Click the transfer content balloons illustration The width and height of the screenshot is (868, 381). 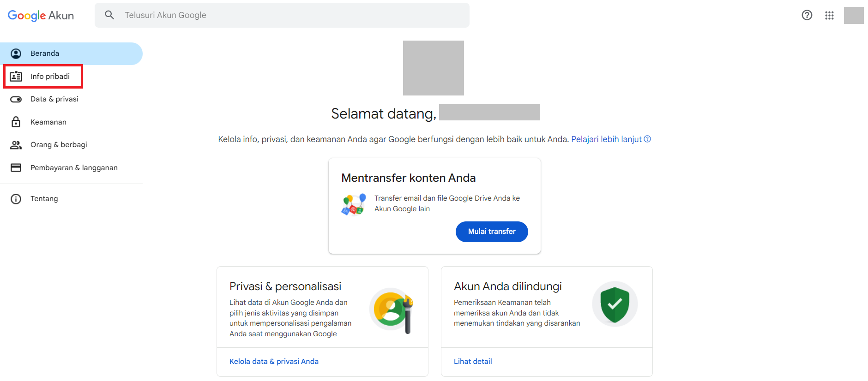[x=354, y=204]
